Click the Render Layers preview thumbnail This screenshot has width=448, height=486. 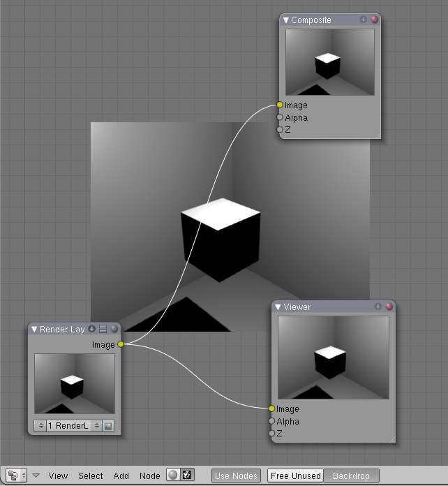click(x=75, y=384)
